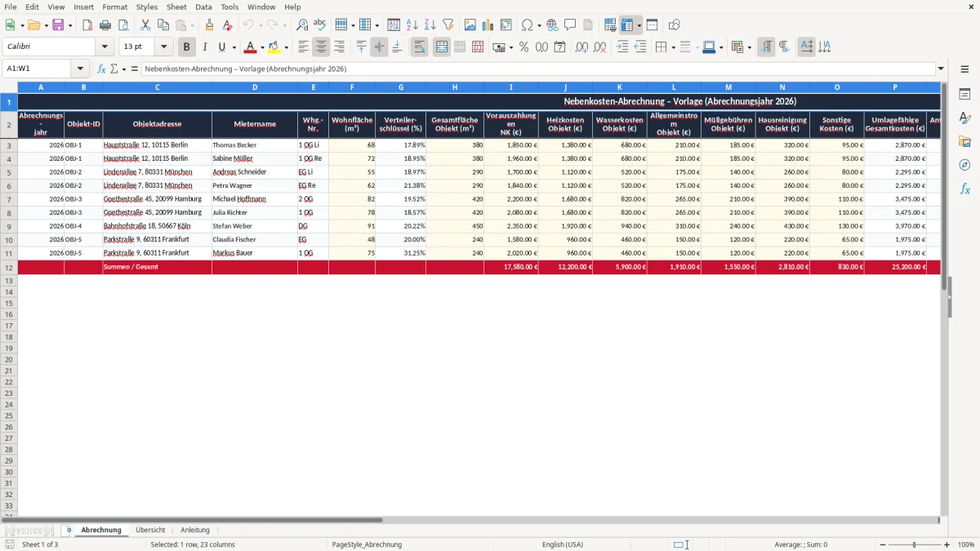Toggle AutoFilter funnel icon
This screenshot has height=551, width=980.
[448, 25]
